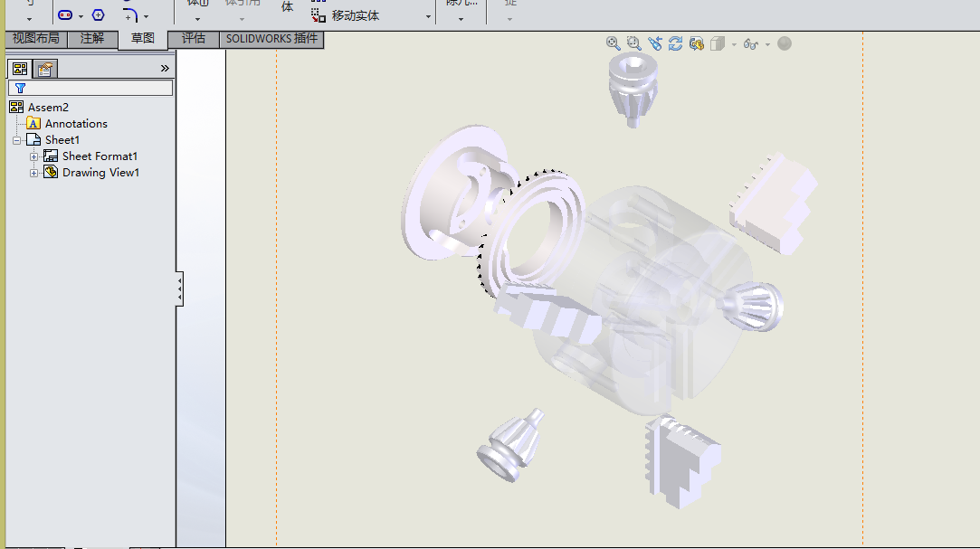Switch to the 视图布局 tab

pyautogui.click(x=35, y=39)
